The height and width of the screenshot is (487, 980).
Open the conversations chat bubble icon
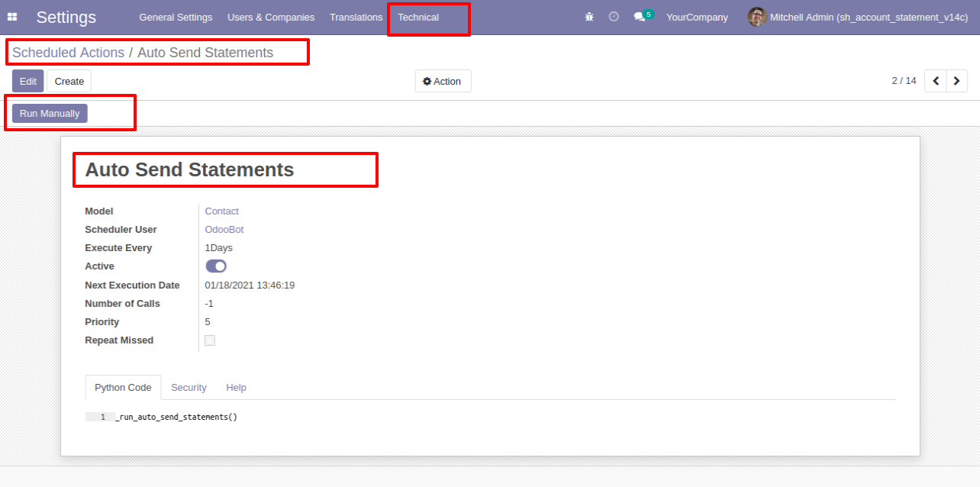(640, 17)
